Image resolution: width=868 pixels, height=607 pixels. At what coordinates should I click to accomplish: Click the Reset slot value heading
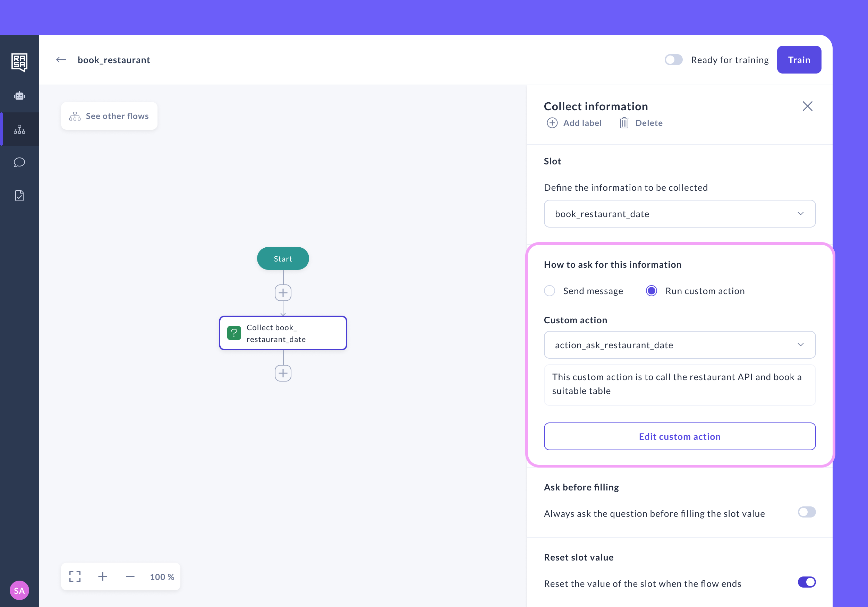pyautogui.click(x=578, y=557)
